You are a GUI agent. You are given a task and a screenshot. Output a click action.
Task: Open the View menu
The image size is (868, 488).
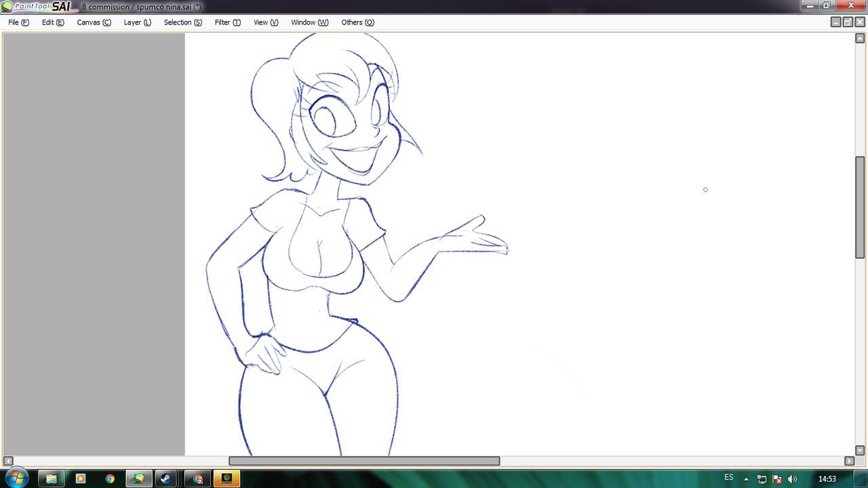[266, 22]
